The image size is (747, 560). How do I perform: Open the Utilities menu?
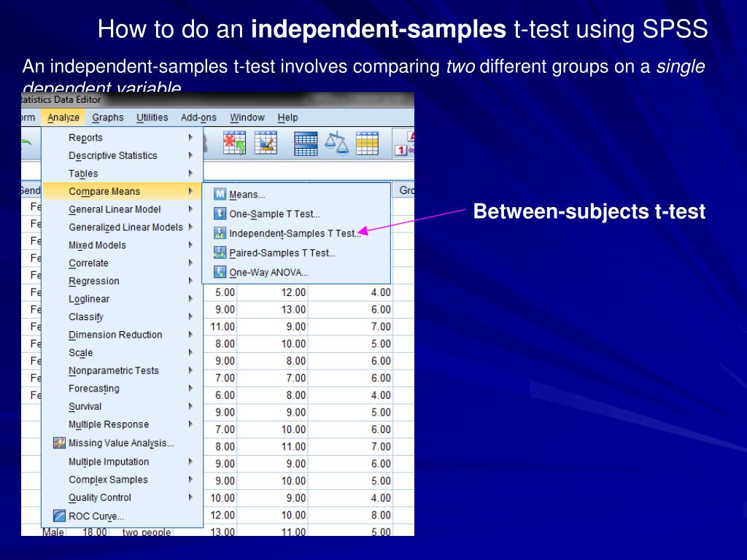tap(152, 117)
